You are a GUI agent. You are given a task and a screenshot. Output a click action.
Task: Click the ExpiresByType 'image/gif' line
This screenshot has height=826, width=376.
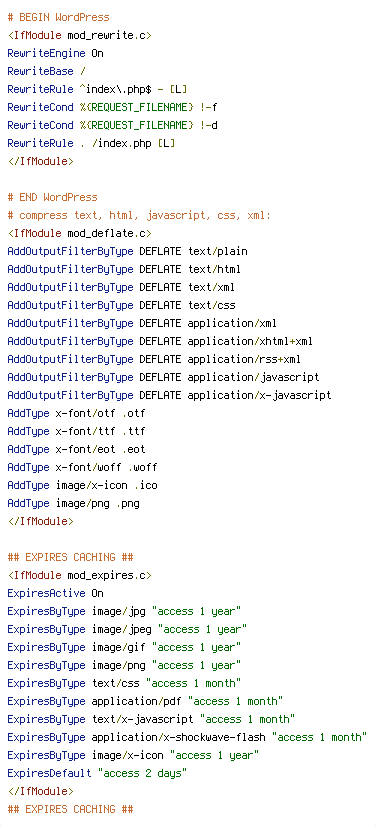click(124, 647)
